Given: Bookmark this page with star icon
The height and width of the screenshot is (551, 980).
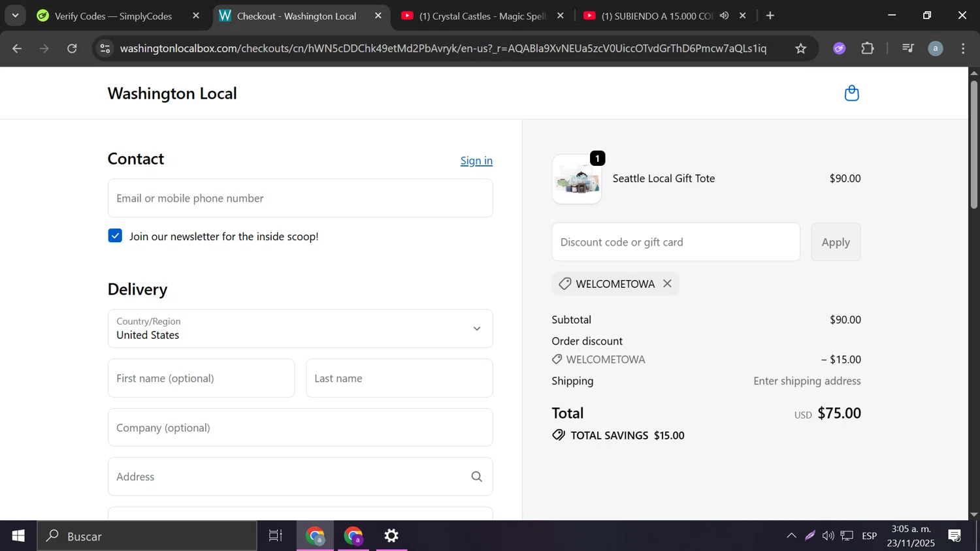Looking at the screenshot, I should click(801, 48).
